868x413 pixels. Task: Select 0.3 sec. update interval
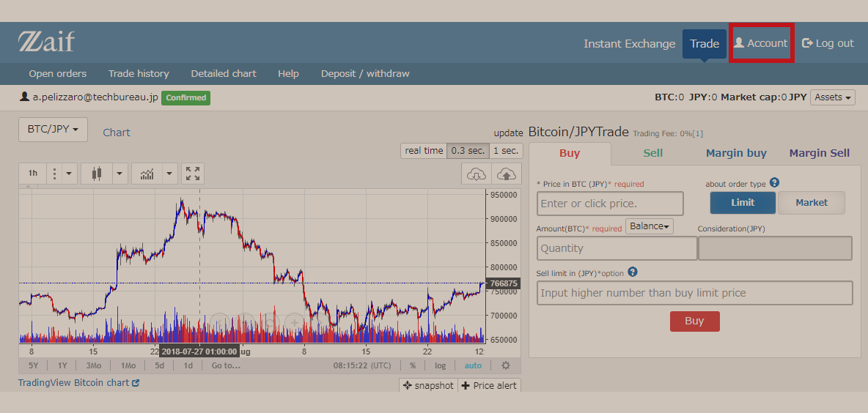(x=468, y=150)
